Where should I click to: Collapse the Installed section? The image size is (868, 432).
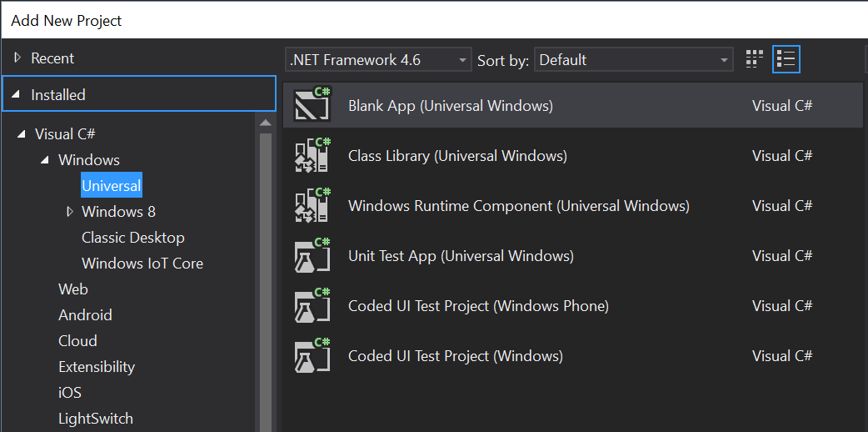tap(16, 95)
